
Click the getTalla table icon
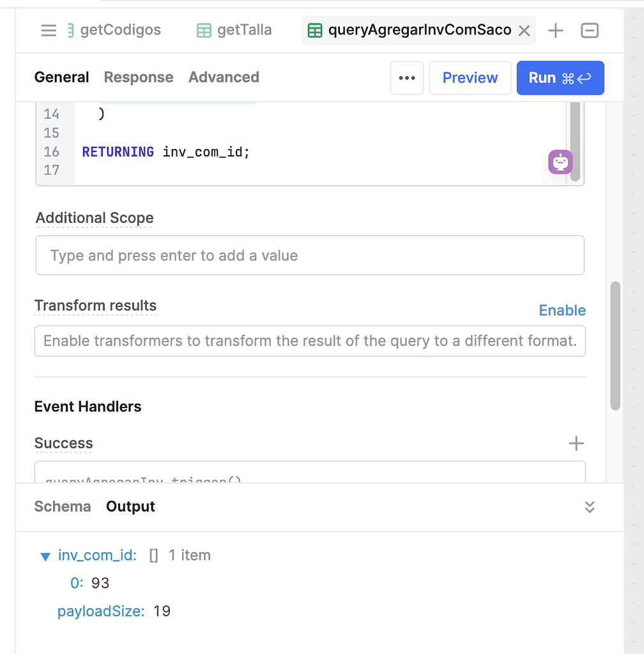pyautogui.click(x=204, y=31)
